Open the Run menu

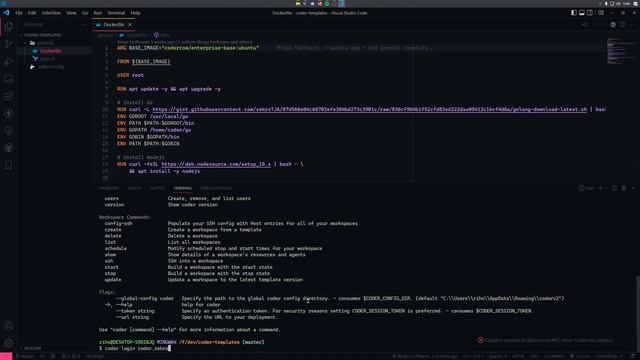(98, 13)
